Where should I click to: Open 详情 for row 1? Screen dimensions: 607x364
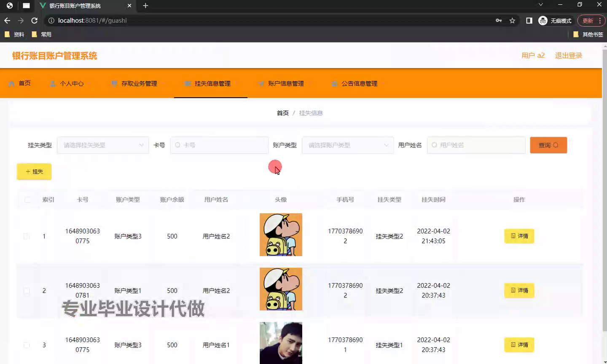pos(519,236)
